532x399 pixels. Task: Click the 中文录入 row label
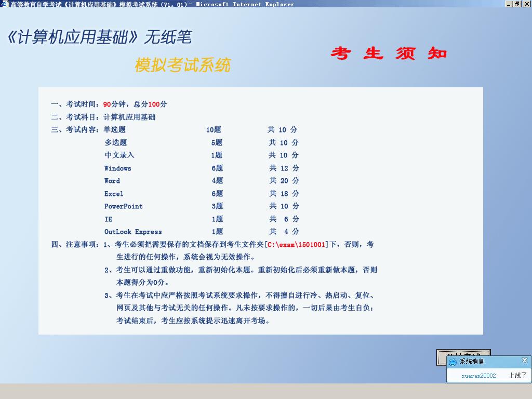(x=119, y=155)
